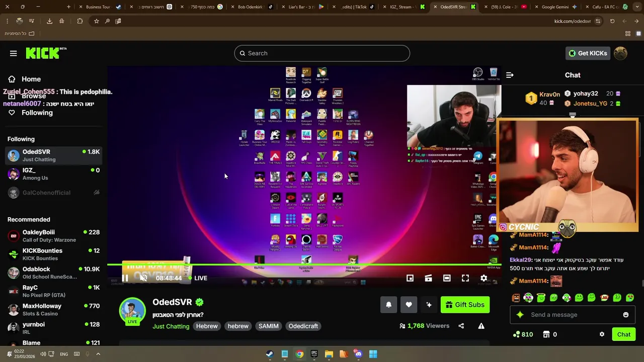Reload the page from the browser toolbar
Viewport: 644px width, 362px height.
[612, 21]
